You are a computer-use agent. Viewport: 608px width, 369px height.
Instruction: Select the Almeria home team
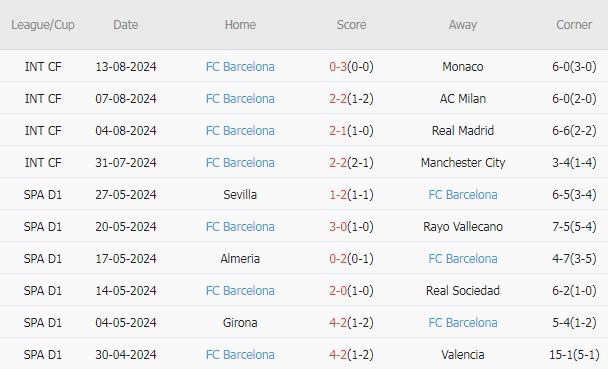(x=240, y=259)
